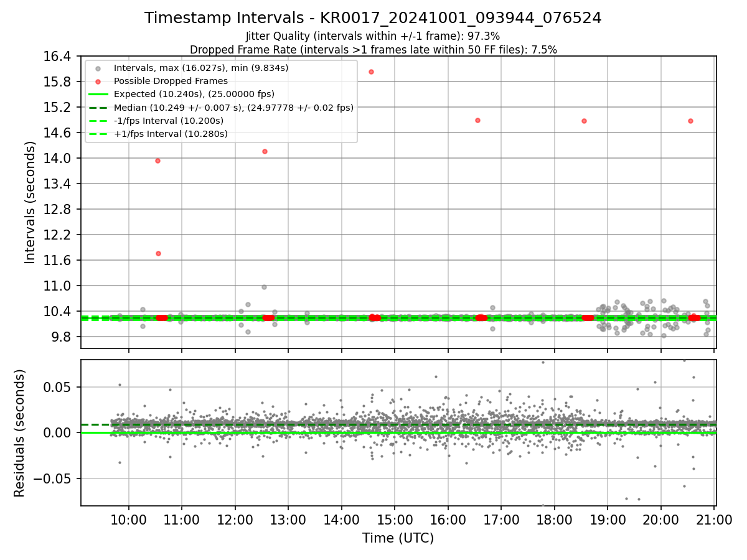Click the 'Residuals (seconds)' y-axis label
Viewport: 747px width, 560px height.
(19, 433)
